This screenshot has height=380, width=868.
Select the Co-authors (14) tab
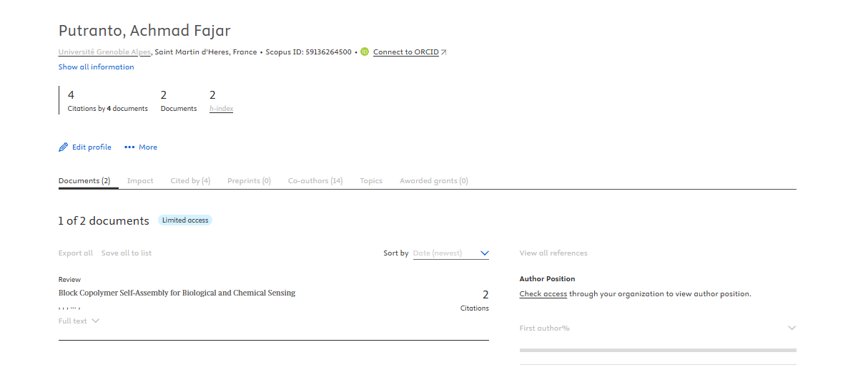click(x=315, y=181)
